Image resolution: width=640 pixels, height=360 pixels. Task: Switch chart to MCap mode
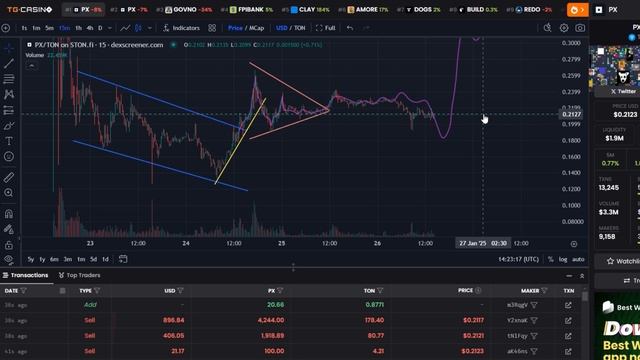point(257,28)
